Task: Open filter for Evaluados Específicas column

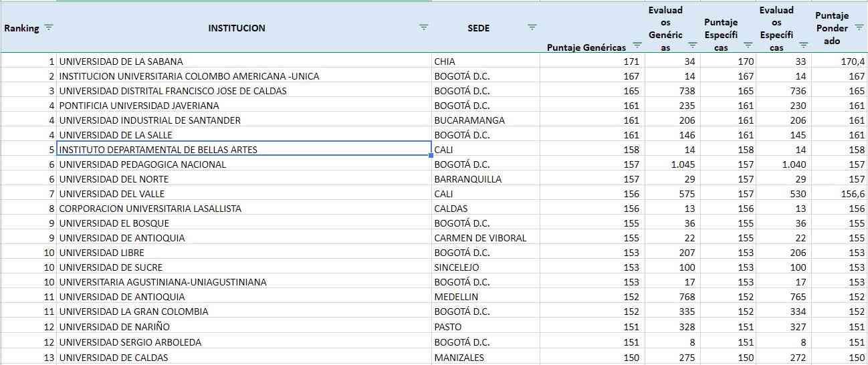Action: point(803,45)
